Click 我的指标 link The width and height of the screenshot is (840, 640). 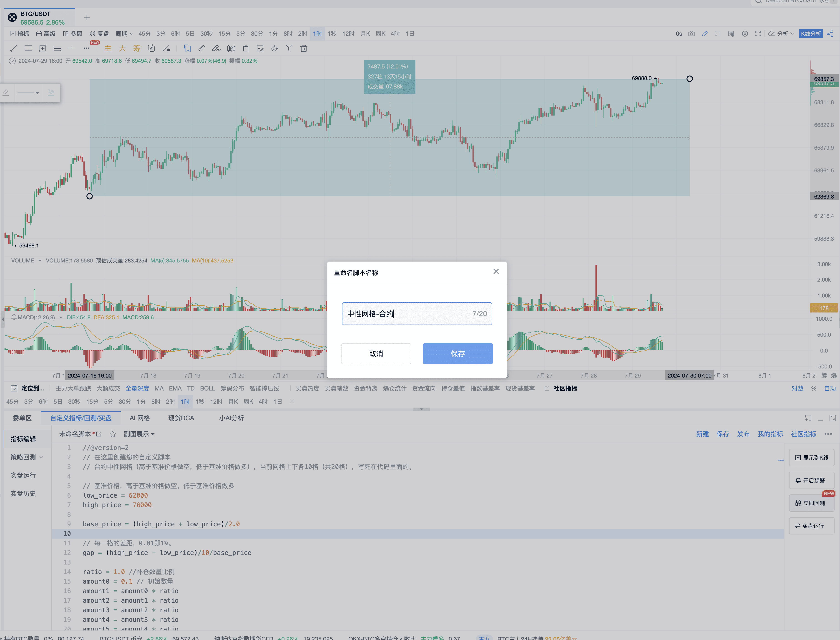click(x=770, y=434)
